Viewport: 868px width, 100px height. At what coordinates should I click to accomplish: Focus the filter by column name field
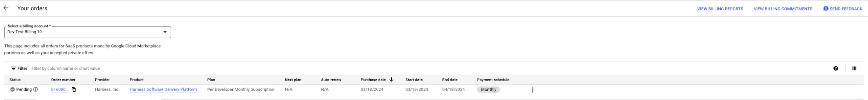[236, 69]
